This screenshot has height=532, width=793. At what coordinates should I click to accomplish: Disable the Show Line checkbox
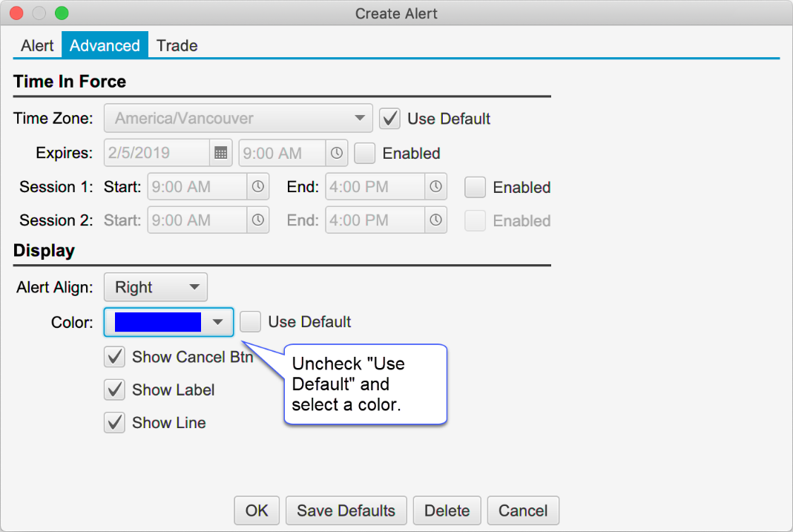(x=114, y=423)
